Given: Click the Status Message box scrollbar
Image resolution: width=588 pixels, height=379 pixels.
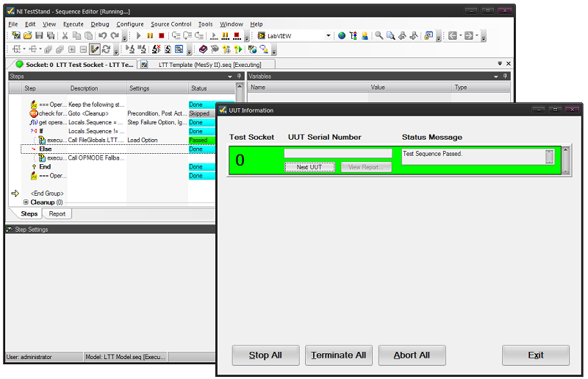Looking at the screenshot, I should 549,157.
